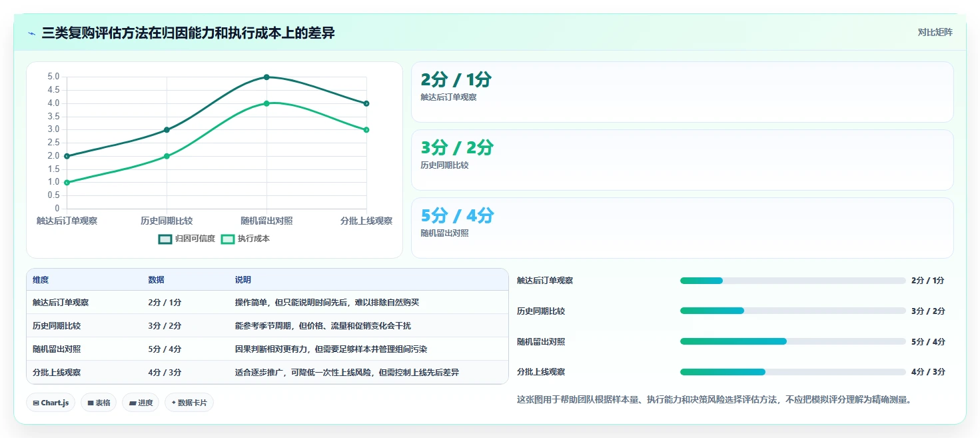Image resolution: width=980 pixels, height=438 pixels.
Task: Toggle the 归因可信度 legend swatch
Action: click(165, 239)
